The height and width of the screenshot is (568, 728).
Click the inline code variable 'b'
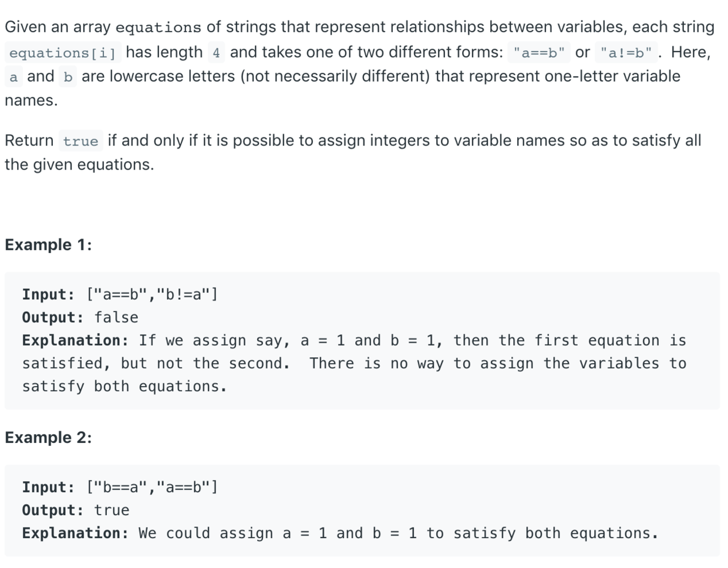68,77
